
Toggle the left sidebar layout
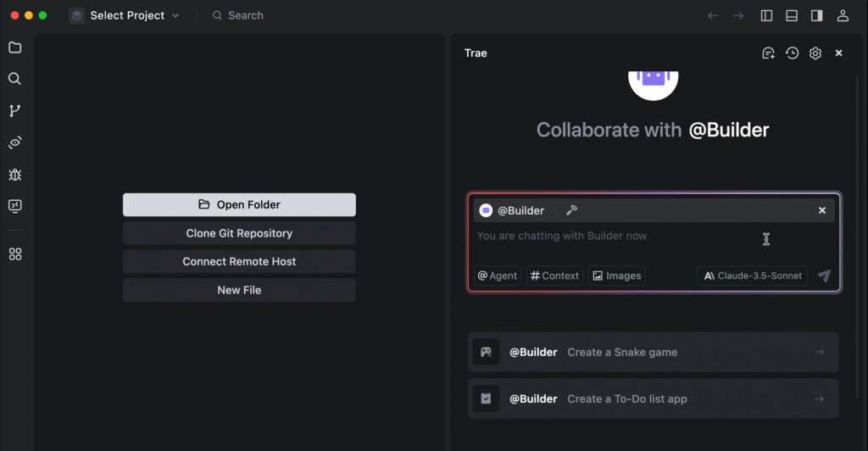pyautogui.click(x=766, y=15)
